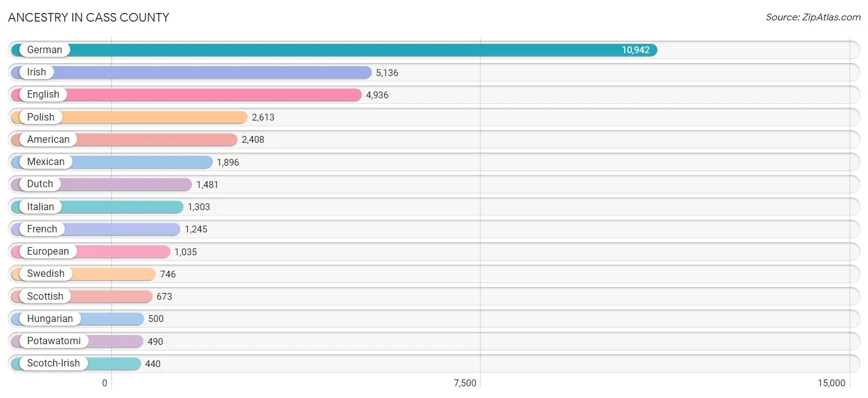Select the Italian ancestry label
The height and width of the screenshot is (398, 868).
[x=41, y=206]
